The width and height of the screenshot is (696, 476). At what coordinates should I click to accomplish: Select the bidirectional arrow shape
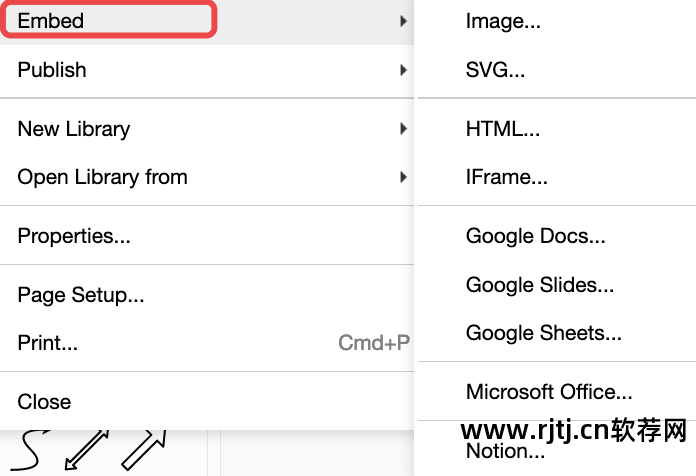coord(88,449)
